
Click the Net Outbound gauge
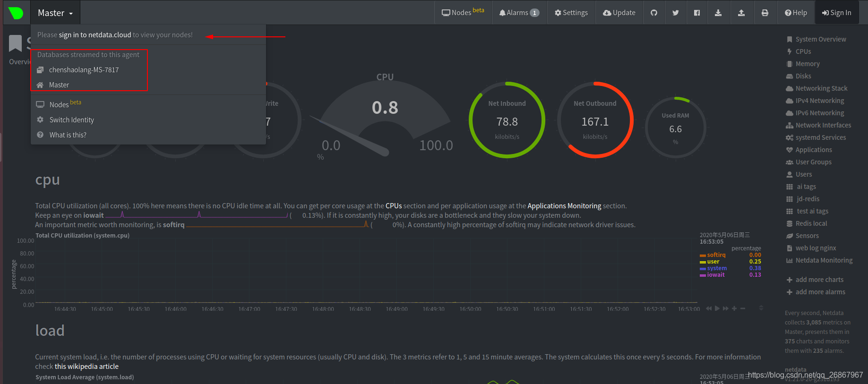tap(595, 120)
